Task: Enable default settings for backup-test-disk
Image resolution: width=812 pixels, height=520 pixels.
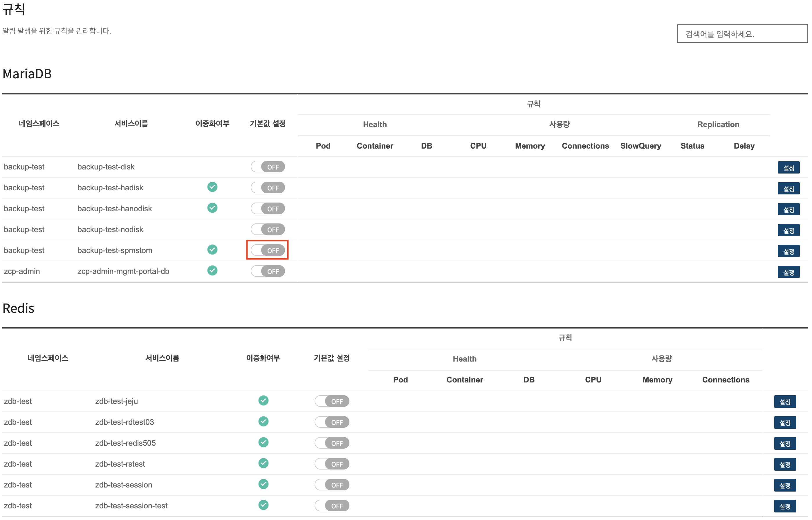Action: point(267,167)
